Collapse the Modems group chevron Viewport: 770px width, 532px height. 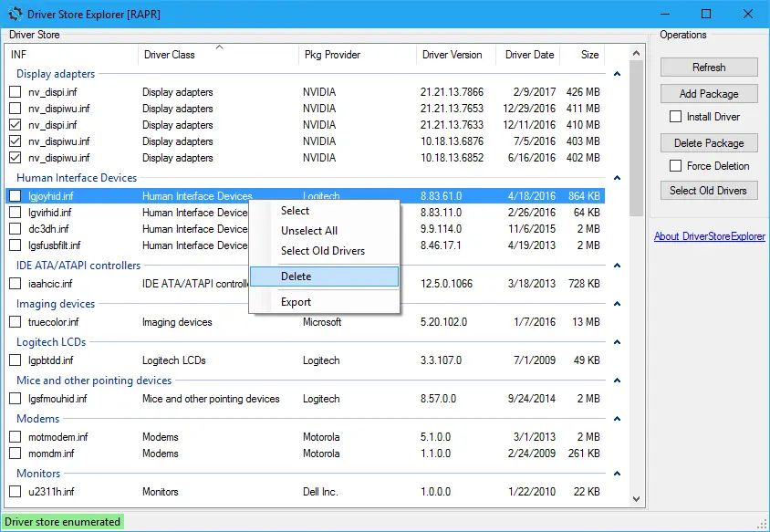click(618, 420)
